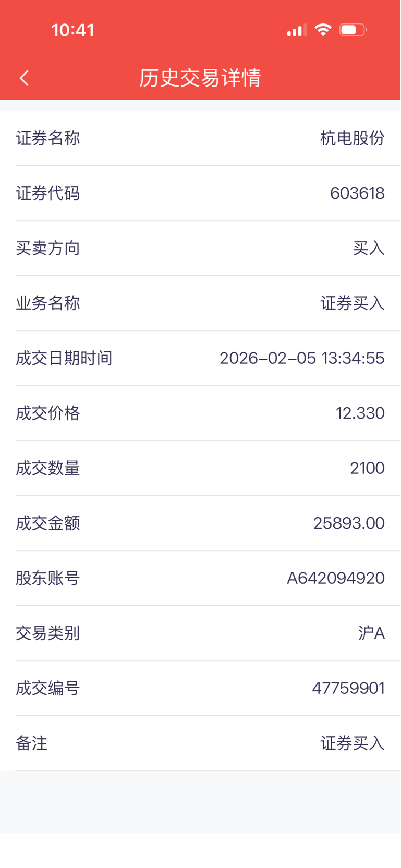The height and width of the screenshot is (868, 401).
Task: Tap the 成交价格 value 12.330
Action: (360, 413)
